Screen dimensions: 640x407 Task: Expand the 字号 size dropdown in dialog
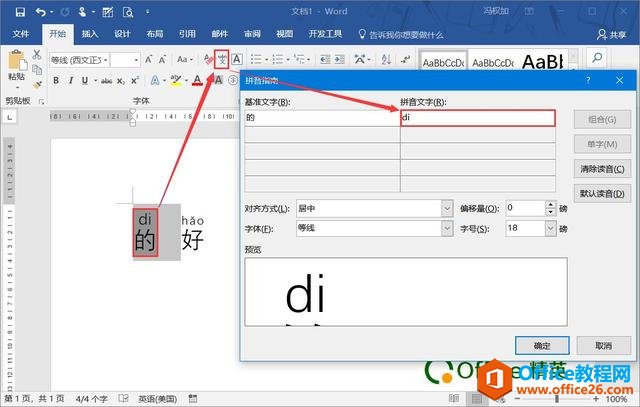click(549, 229)
